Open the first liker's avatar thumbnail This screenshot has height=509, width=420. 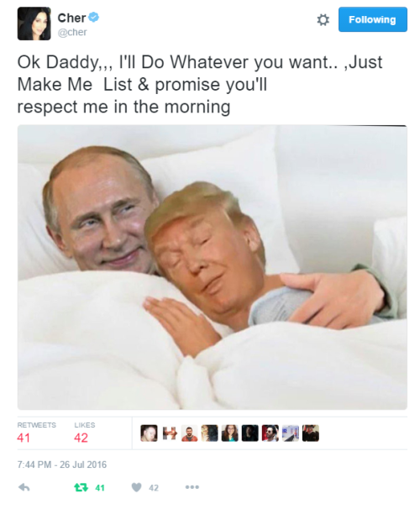149,433
